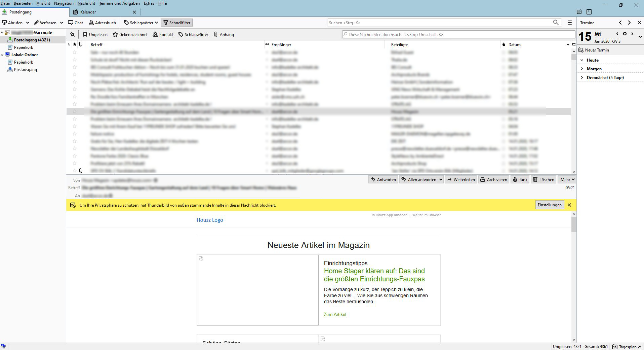
Task: Click the calendar tab icon in the top-right corner
Action: pos(579,12)
